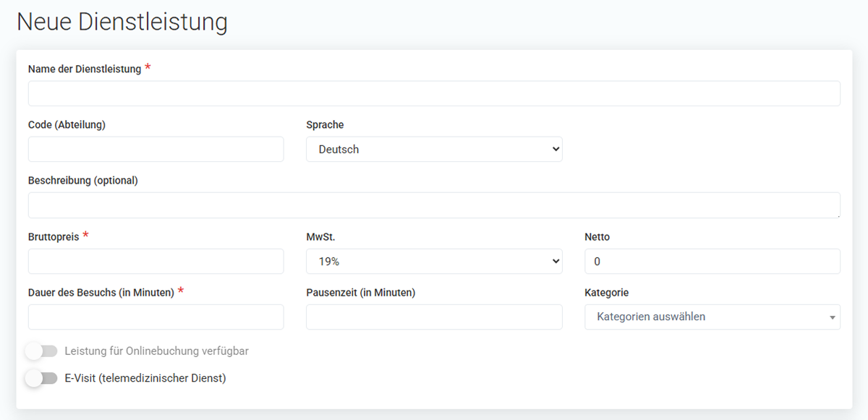Screen dimensions: 868x420
Task: Click the Bruttopreis label text
Action: pyautogui.click(x=54, y=237)
